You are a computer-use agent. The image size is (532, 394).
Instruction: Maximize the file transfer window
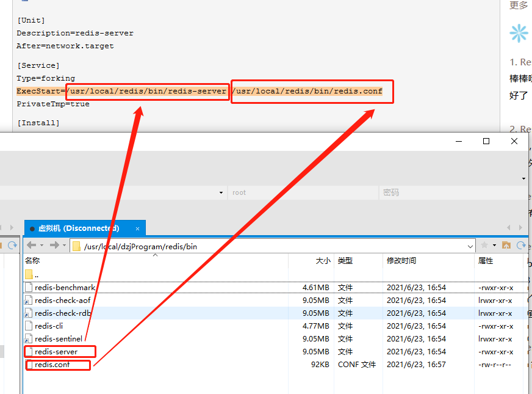point(486,141)
